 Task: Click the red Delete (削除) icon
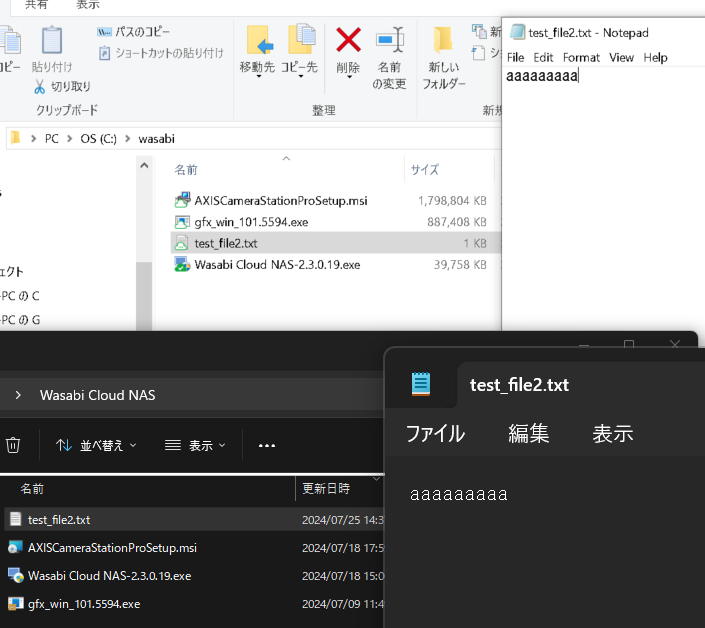click(348, 40)
